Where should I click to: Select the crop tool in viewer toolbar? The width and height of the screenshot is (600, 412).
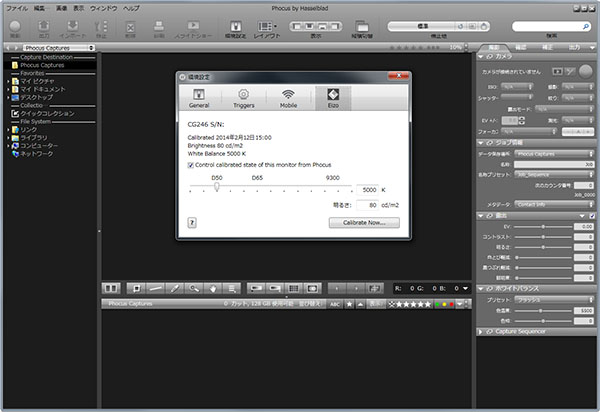(136, 287)
